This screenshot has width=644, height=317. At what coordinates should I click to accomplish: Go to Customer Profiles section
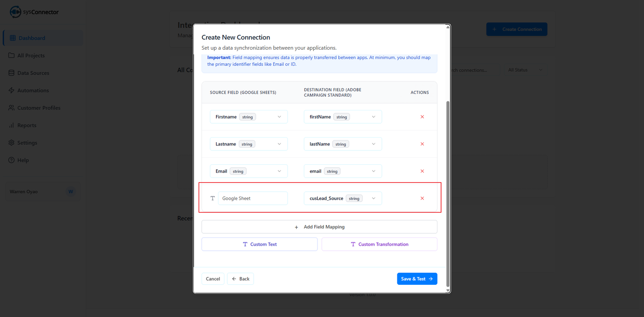[39, 108]
